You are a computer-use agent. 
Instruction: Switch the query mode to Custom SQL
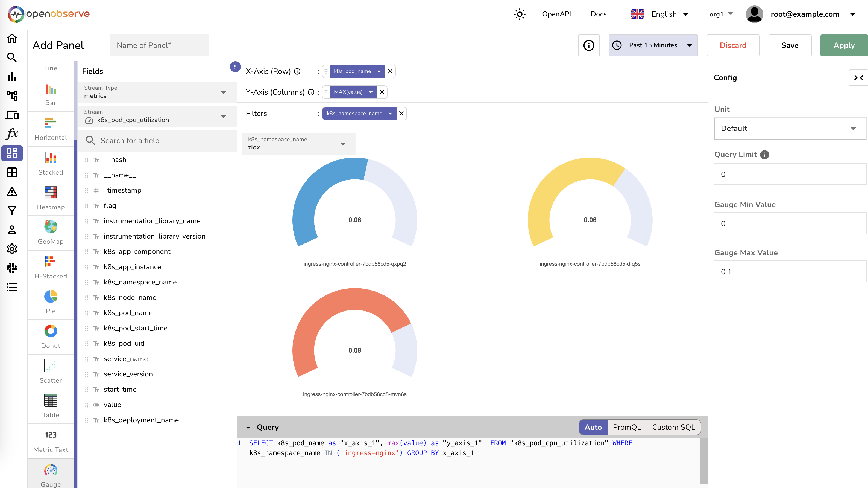(673, 427)
